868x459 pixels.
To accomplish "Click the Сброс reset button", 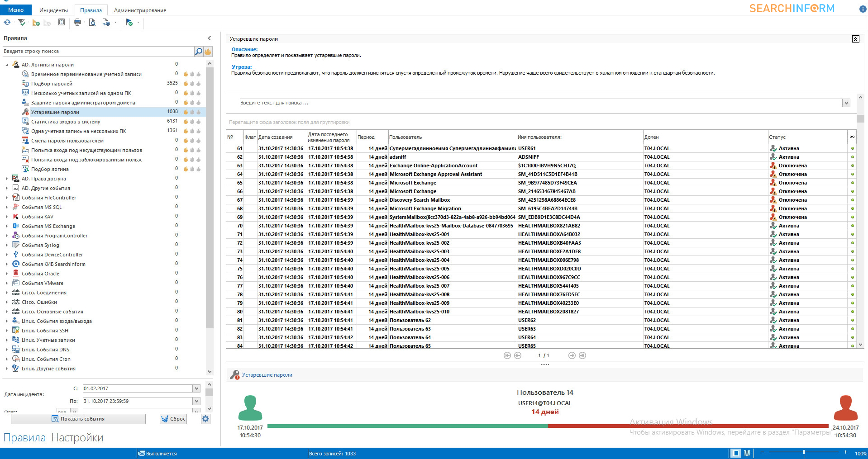I will coord(173,419).
